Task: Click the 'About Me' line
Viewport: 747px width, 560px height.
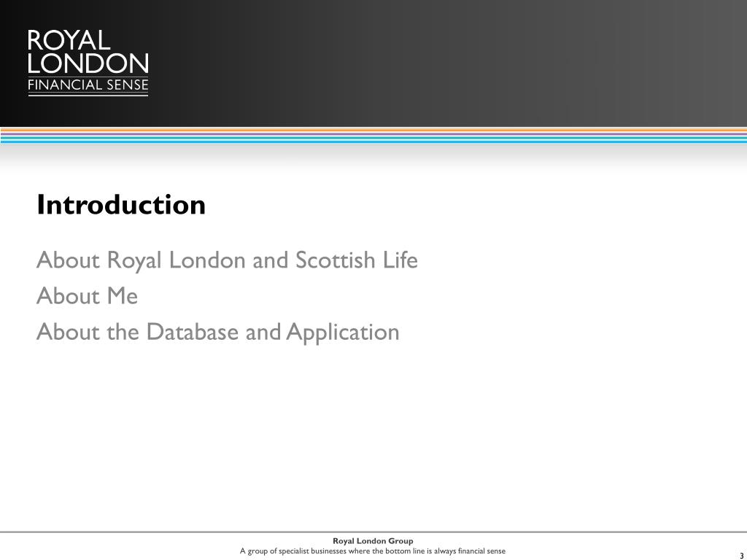Action: (88, 296)
